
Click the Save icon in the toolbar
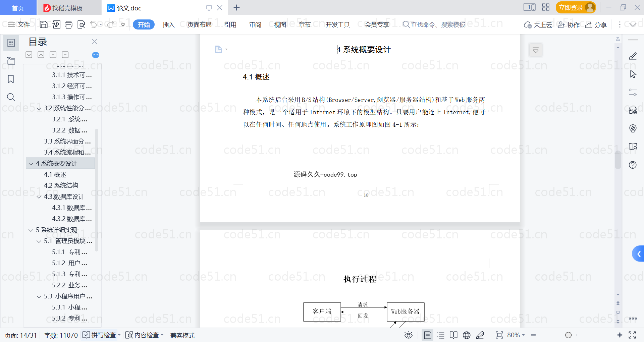tap(44, 24)
